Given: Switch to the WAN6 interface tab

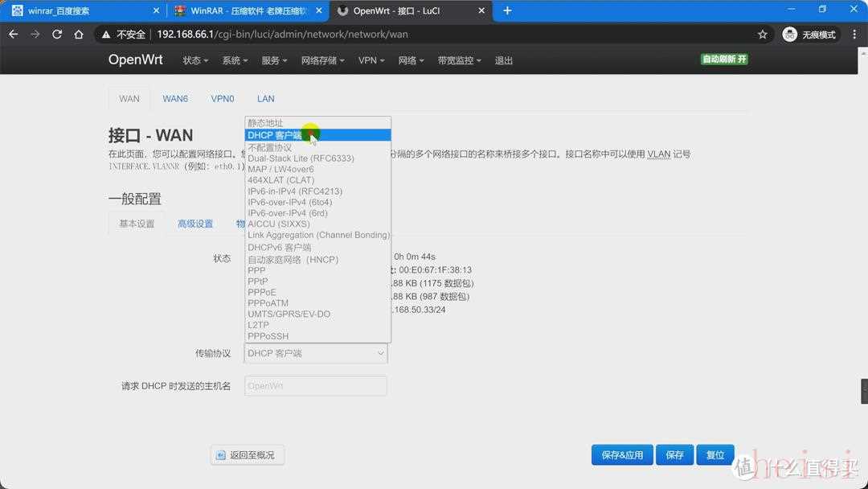Looking at the screenshot, I should [x=175, y=99].
